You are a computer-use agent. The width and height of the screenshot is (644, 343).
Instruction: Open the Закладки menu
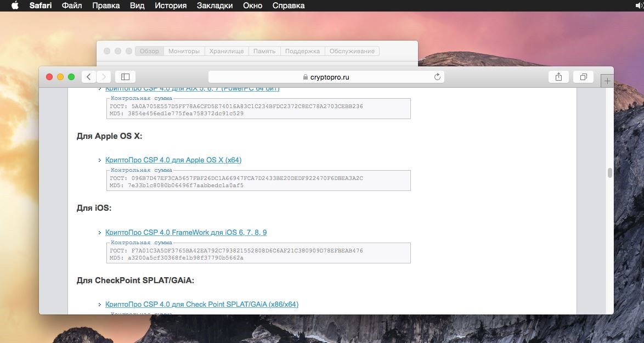(x=215, y=5)
